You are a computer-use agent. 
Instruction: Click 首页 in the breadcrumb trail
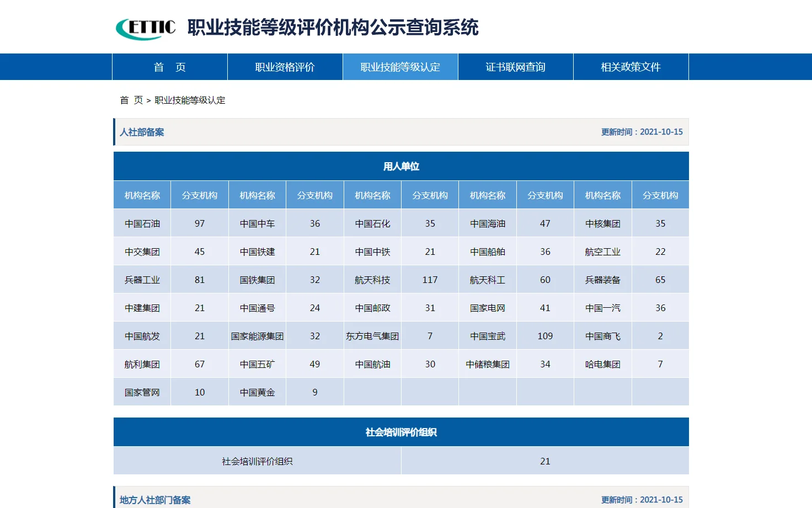[131, 100]
